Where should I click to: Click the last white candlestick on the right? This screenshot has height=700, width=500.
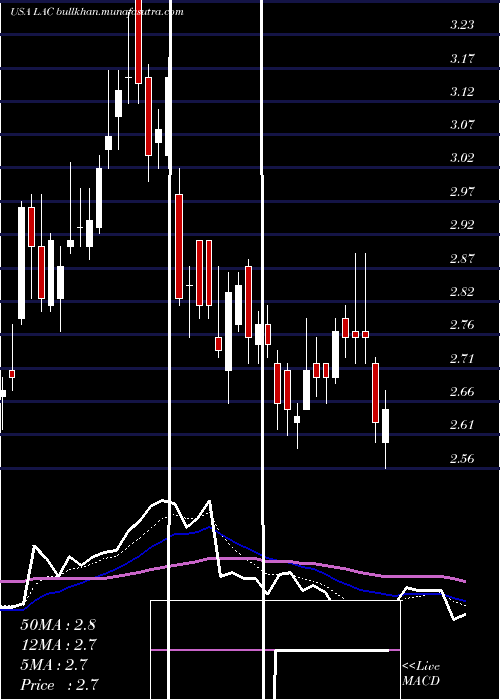(385, 426)
